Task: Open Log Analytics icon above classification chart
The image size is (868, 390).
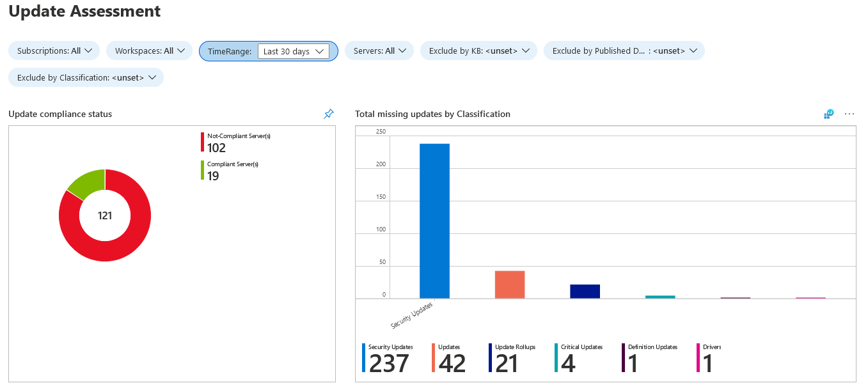Action: [x=828, y=114]
